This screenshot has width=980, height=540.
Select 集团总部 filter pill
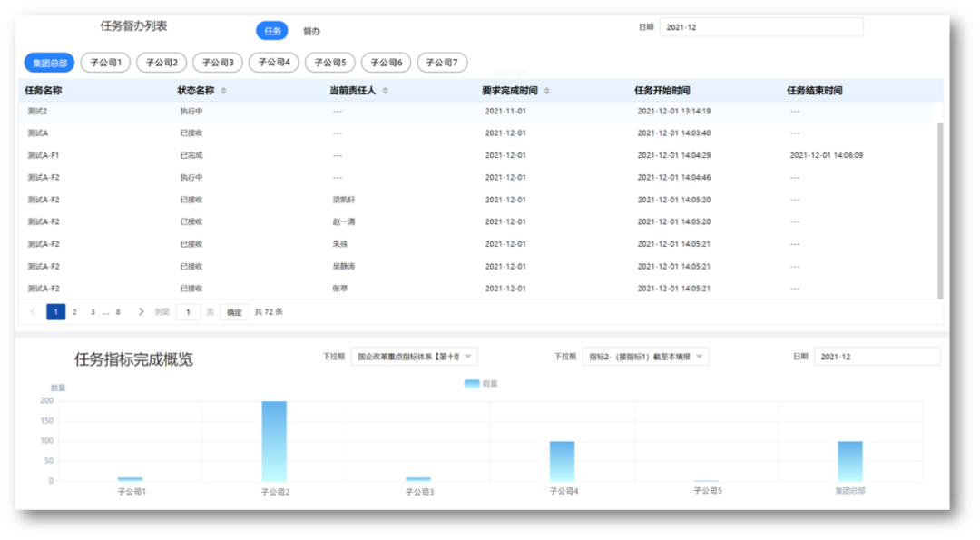pyautogui.click(x=49, y=63)
